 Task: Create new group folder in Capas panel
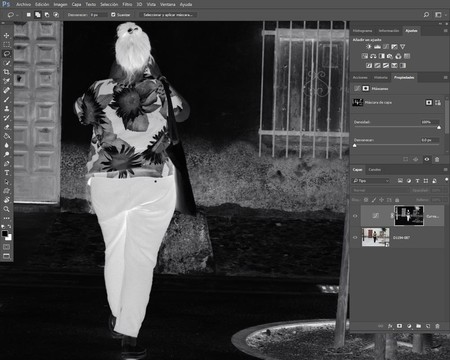tap(419, 326)
